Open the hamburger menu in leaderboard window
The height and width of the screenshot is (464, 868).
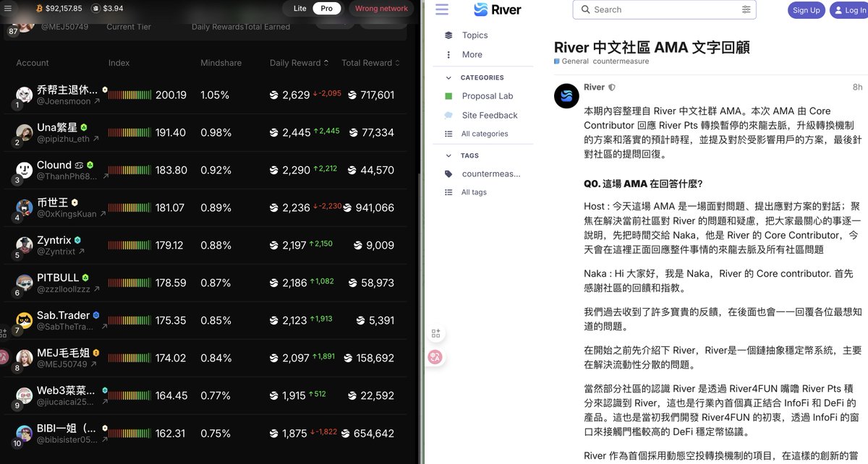point(9,8)
